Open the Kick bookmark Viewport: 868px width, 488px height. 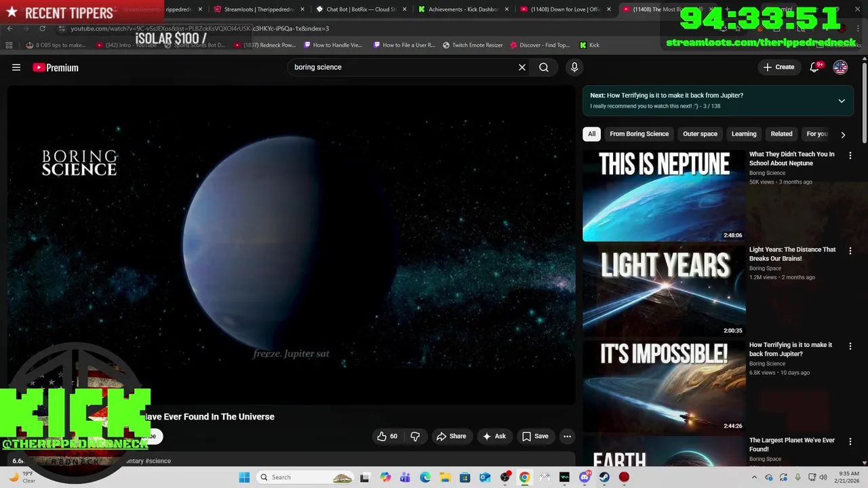coord(589,45)
